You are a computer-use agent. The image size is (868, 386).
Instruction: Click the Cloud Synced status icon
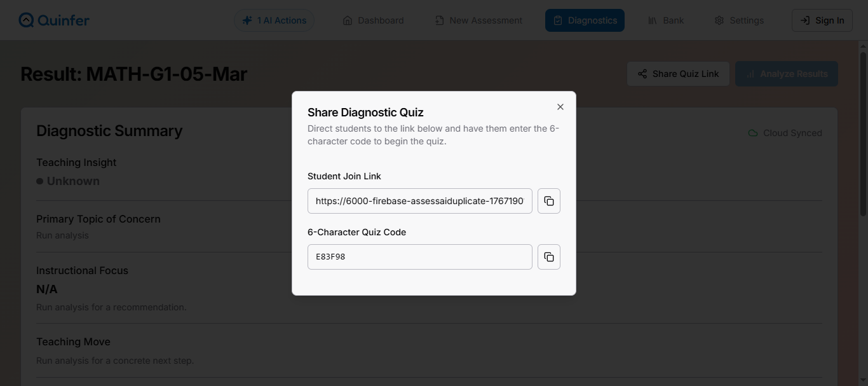click(753, 133)
